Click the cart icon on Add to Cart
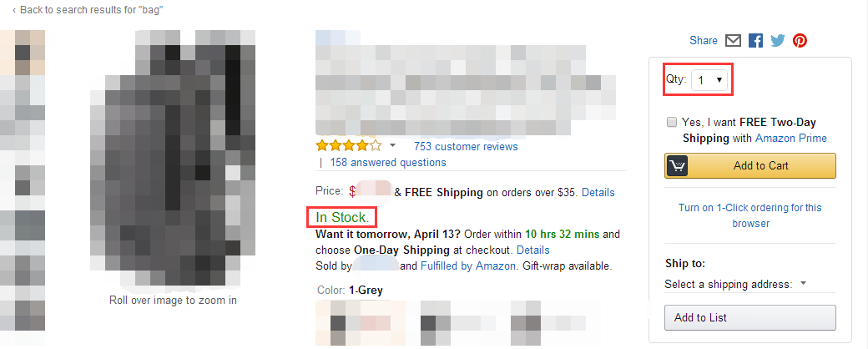868x349 pixels. click(x=677, y=165)
